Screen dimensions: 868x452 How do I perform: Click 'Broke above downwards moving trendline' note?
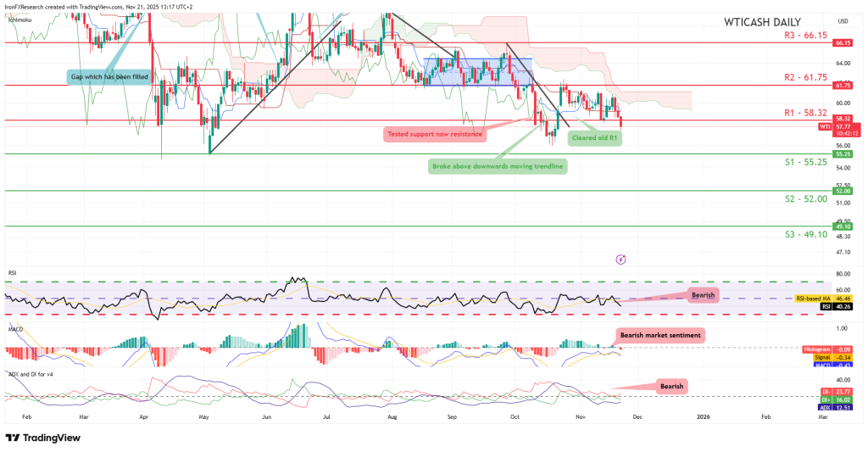[497, 166]
